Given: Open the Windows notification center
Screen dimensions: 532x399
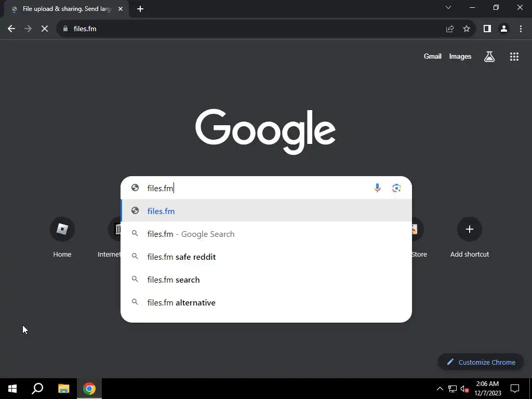Looking at the screenshot, I should tap(515, 389).
